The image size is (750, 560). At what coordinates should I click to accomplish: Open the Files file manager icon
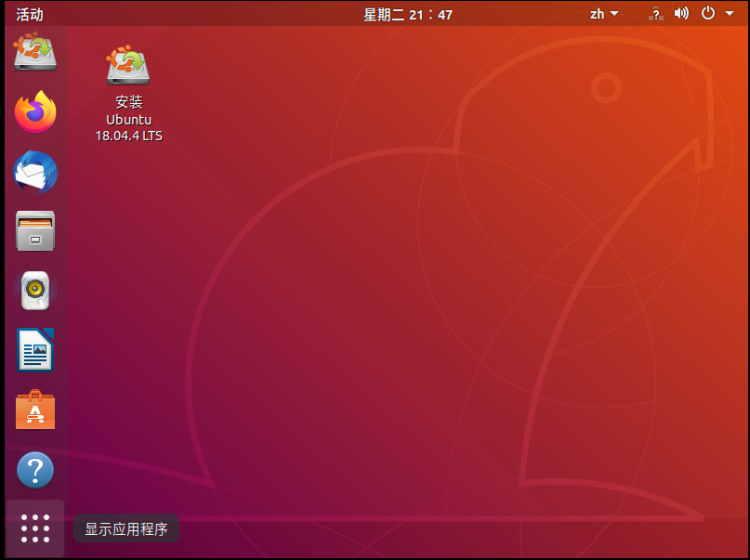point(34,231)
